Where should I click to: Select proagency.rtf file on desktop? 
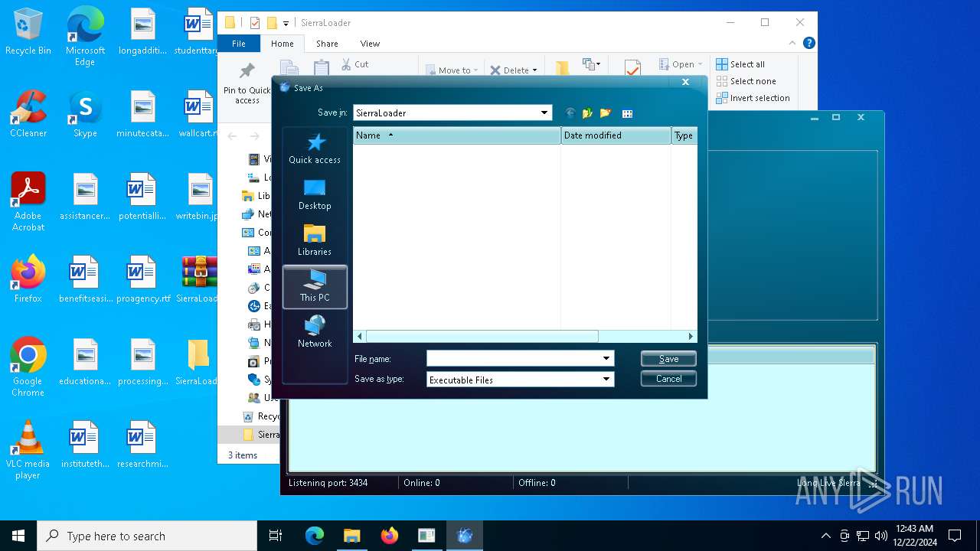[143, 279]
